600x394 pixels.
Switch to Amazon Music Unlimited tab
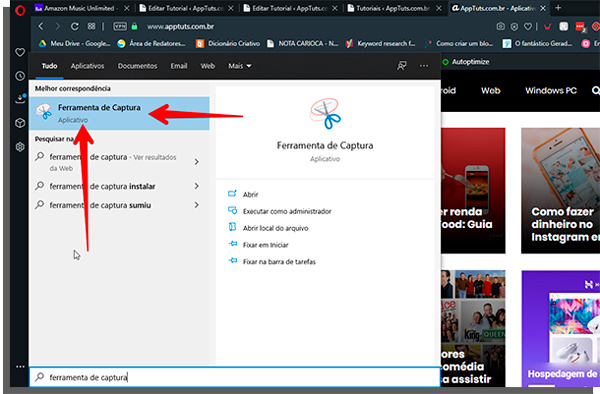[x=79, y=8]
